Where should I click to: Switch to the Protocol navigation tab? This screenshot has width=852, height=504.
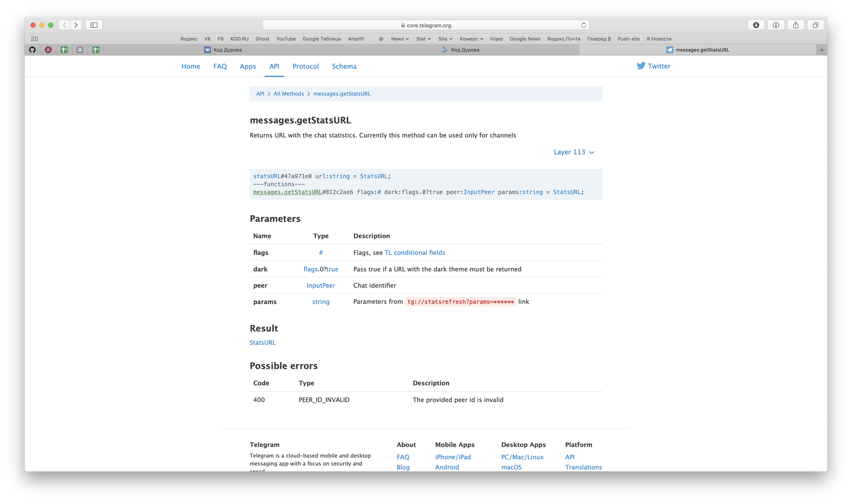click(305, 66)
